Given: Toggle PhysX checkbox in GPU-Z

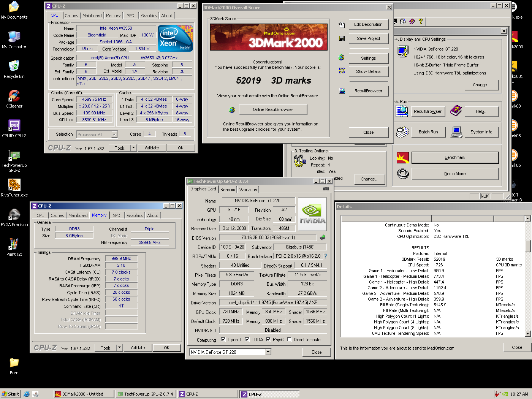Looking at the screenshot, I should tap(268, 339).
